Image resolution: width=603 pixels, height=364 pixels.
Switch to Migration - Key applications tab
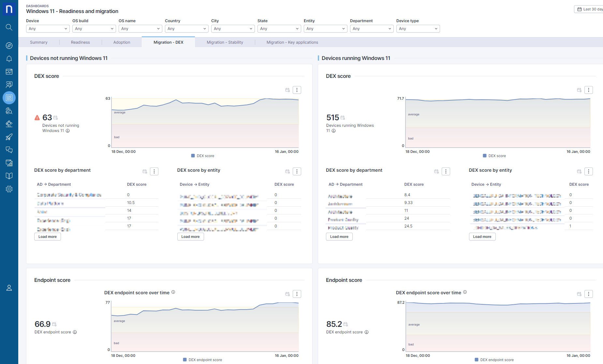click(x=292, y=42)
